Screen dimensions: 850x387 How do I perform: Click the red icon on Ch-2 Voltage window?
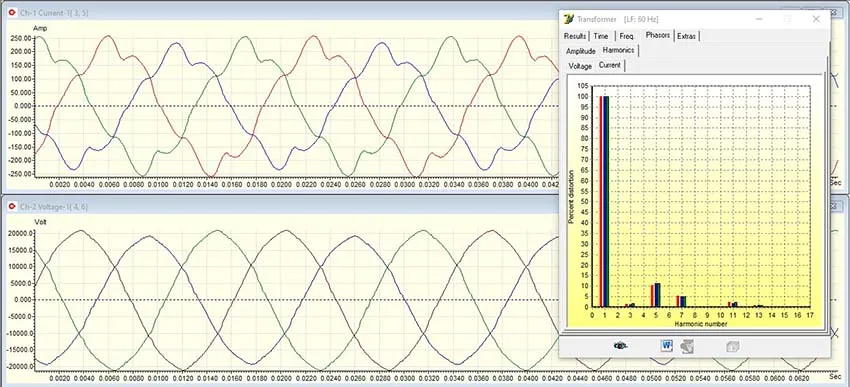(12, 207)
